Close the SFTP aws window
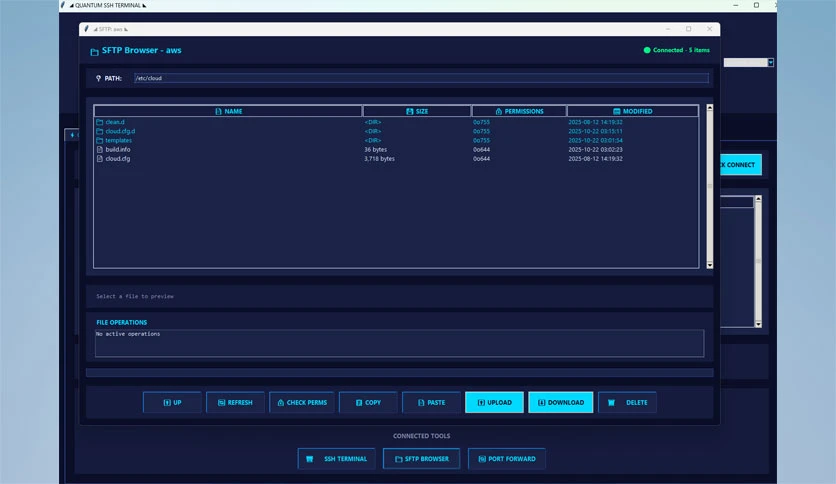The height and width of the screenshot is (484, 836). (709, 29)
